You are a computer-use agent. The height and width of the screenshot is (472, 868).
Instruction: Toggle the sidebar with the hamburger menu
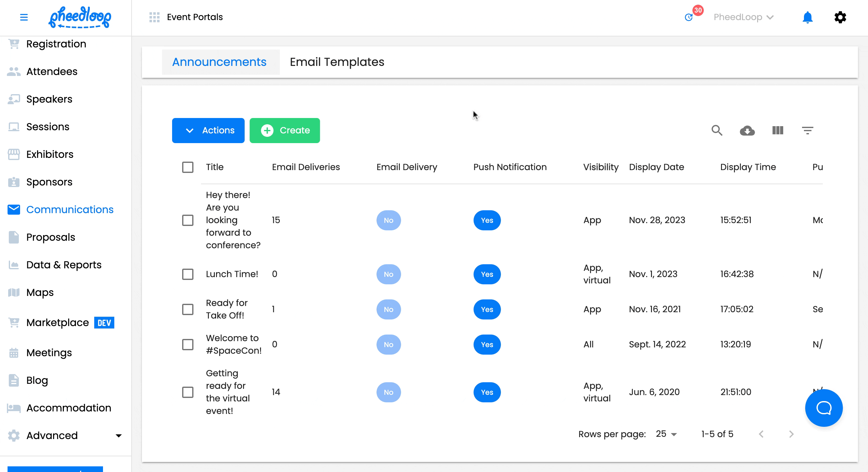pos(24,17)
